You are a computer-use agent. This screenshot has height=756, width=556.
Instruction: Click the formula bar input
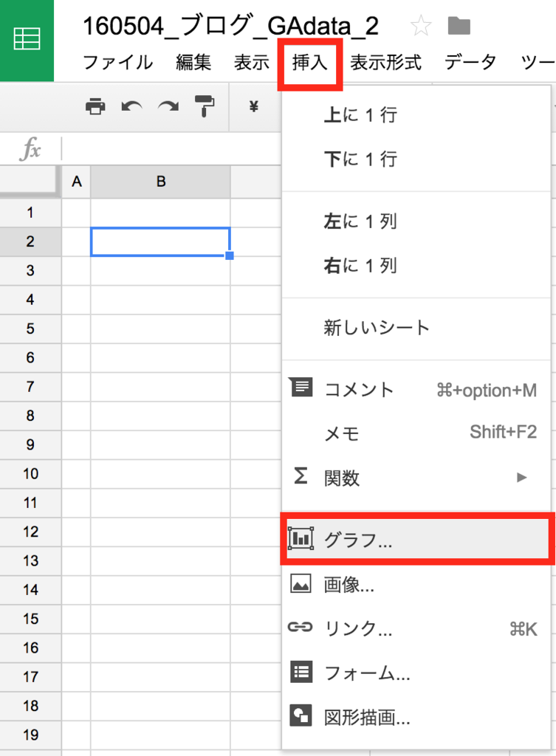pyautogui.click(x=171, y=148)
